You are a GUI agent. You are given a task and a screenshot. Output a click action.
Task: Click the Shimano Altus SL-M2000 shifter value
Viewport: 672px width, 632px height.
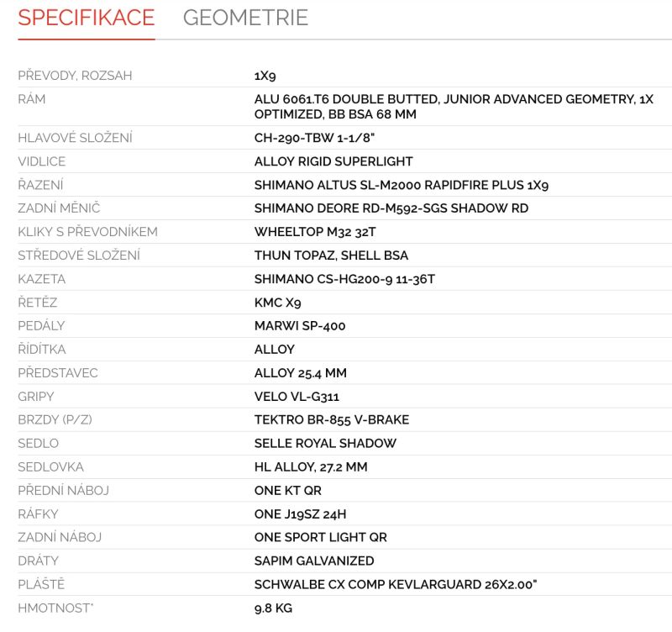(402, 185)
